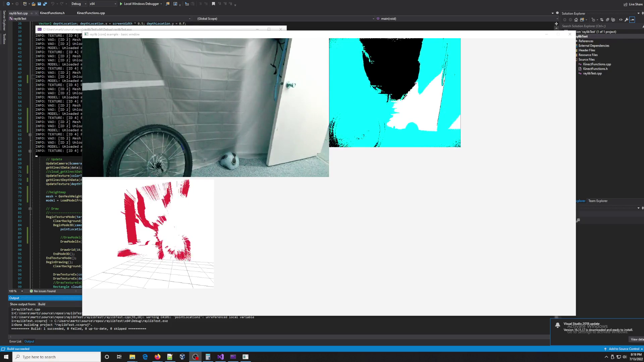
Task: Collapse the code region at the Draw section
Action: (30, 208)
